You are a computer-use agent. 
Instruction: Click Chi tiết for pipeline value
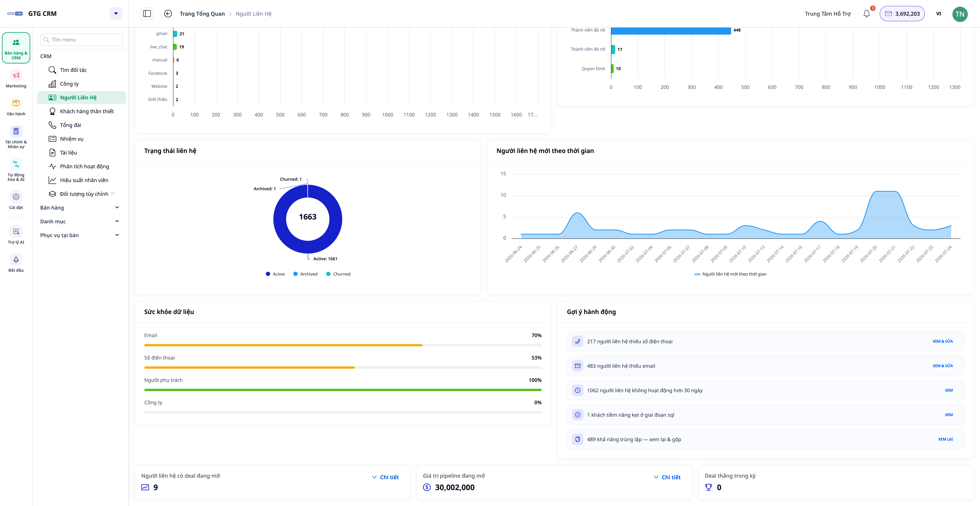click(x=667, y=477)
